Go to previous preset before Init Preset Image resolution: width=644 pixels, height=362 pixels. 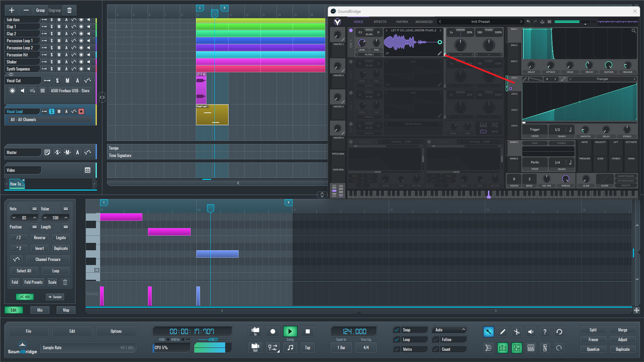click(440, 21)
